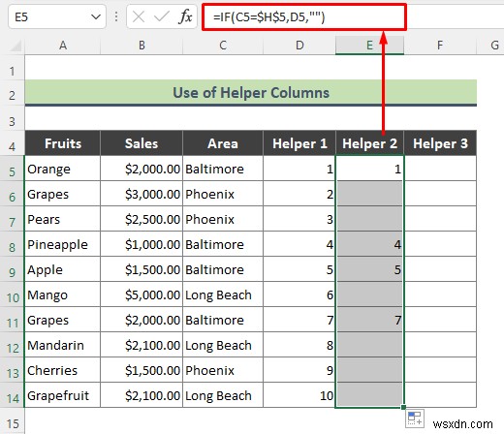Click the Helper 1 header cell

click(x=299, y=143)
